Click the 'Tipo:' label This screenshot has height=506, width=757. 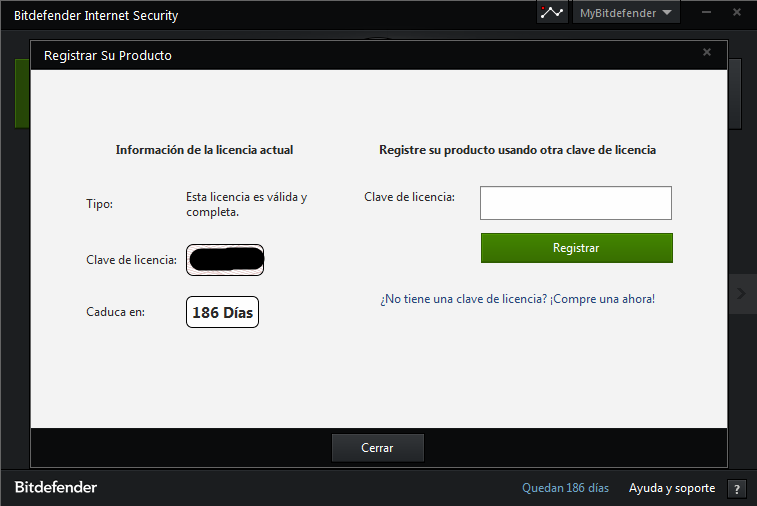coord(99,204)
